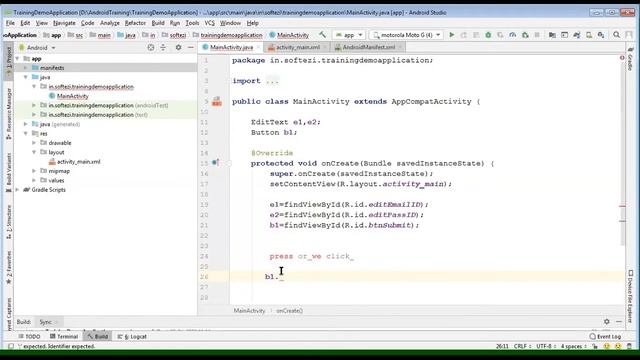Open the Structure side tab
The height and width of the screenshot is (360, 640).
tap(9, 222)
